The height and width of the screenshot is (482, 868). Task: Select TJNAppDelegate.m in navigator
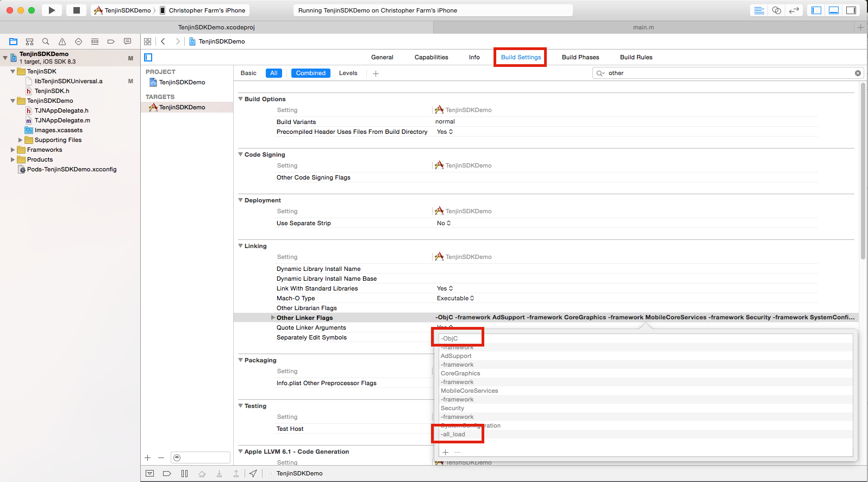[62, 120]
